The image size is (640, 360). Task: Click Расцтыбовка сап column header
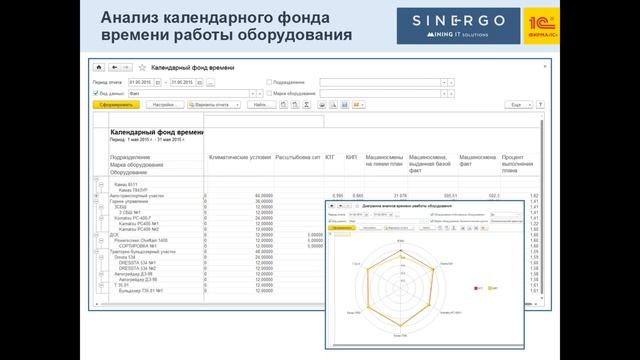298,157
